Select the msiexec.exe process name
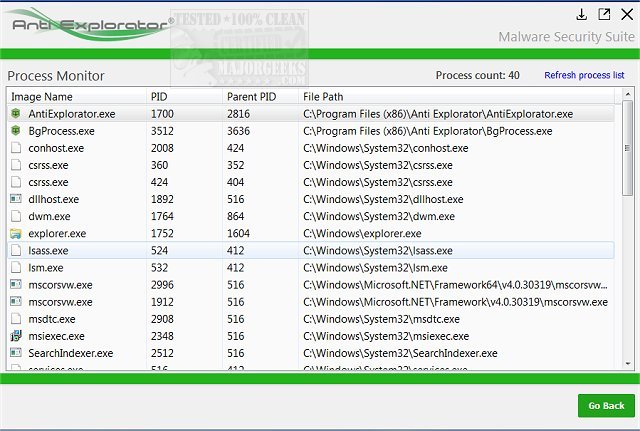The height and width of the screenshot is (431, 640). click(56, 336)
